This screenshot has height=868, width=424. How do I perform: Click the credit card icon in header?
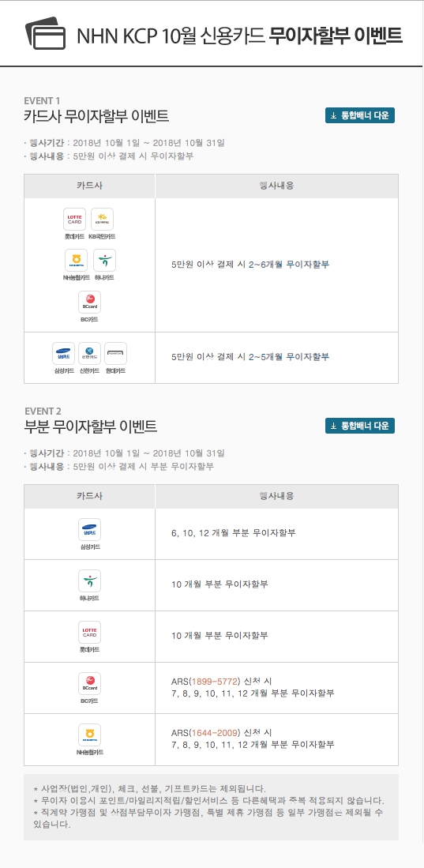[x=46, y=33]
